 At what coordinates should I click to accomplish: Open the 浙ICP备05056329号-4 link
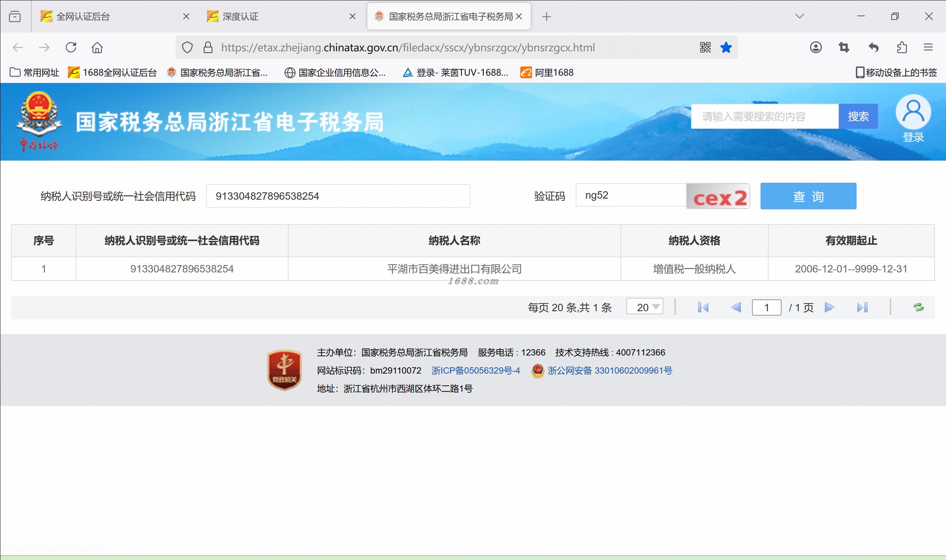point(476,371)
